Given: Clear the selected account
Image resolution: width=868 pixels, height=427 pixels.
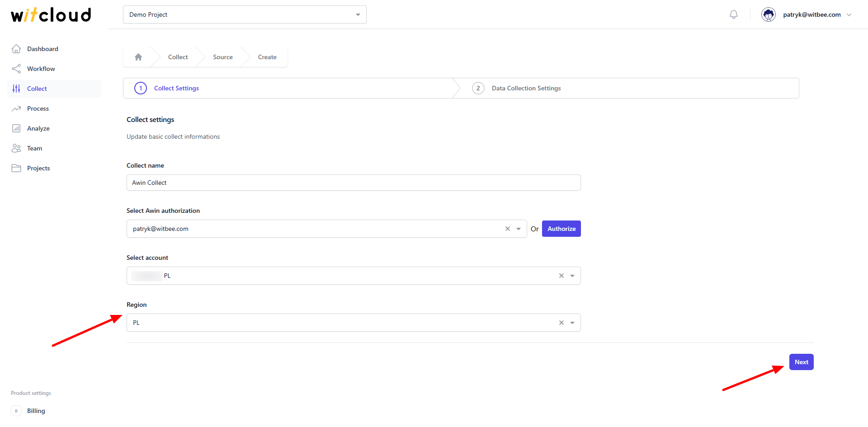Looking at the screenshot, I should (x=561, y=276).
